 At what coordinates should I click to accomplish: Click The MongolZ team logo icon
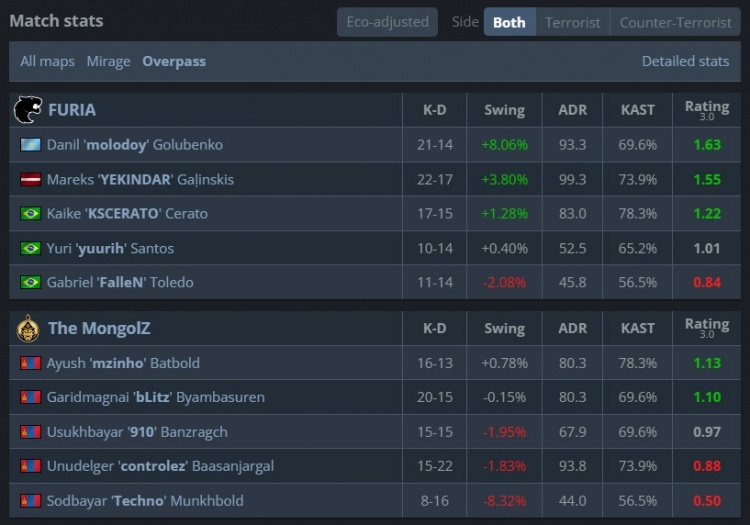pyautogui.click(x=28, y=328)
